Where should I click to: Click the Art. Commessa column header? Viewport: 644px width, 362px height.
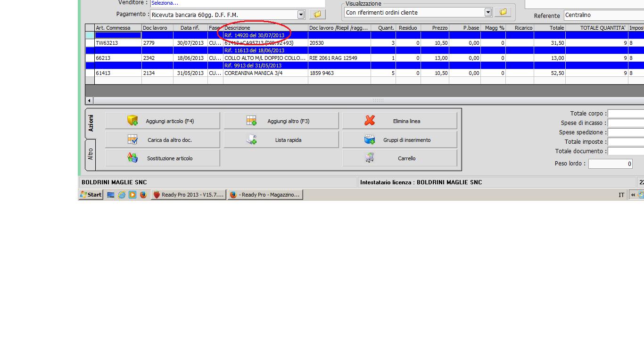tap(118, 28)
